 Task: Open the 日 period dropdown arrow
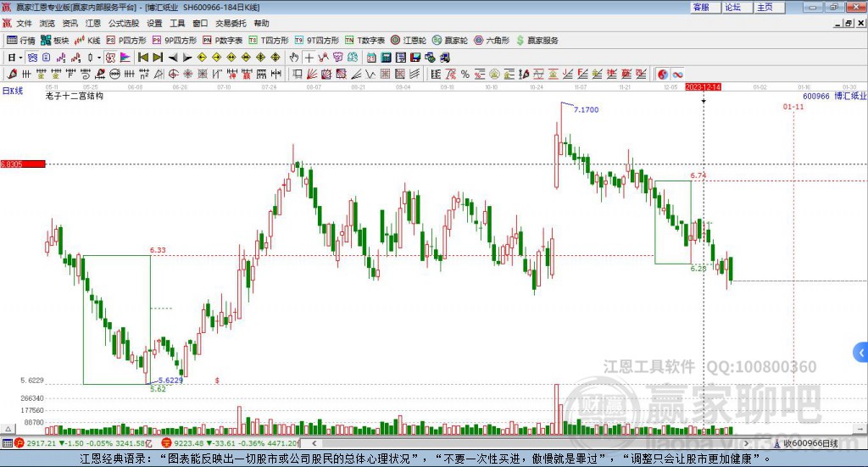click(20, 58)
